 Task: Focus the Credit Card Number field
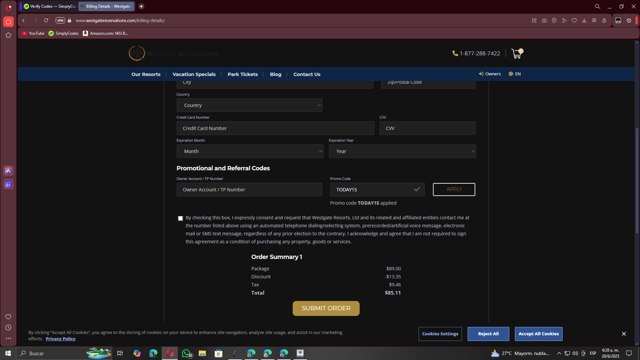pyautogui.click(x=275, y=128)
